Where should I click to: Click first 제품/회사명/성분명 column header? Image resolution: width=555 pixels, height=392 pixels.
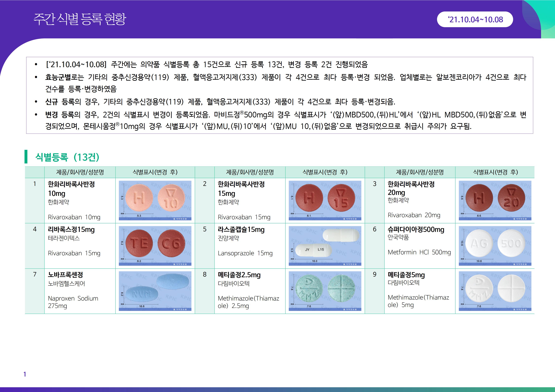[x=80, y=172]
